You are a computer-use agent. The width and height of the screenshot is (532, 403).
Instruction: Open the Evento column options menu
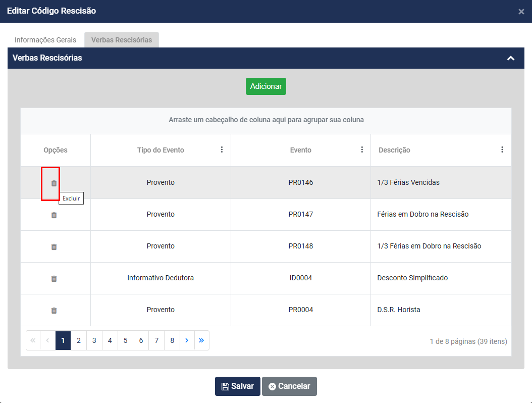[x=362, y=149]
